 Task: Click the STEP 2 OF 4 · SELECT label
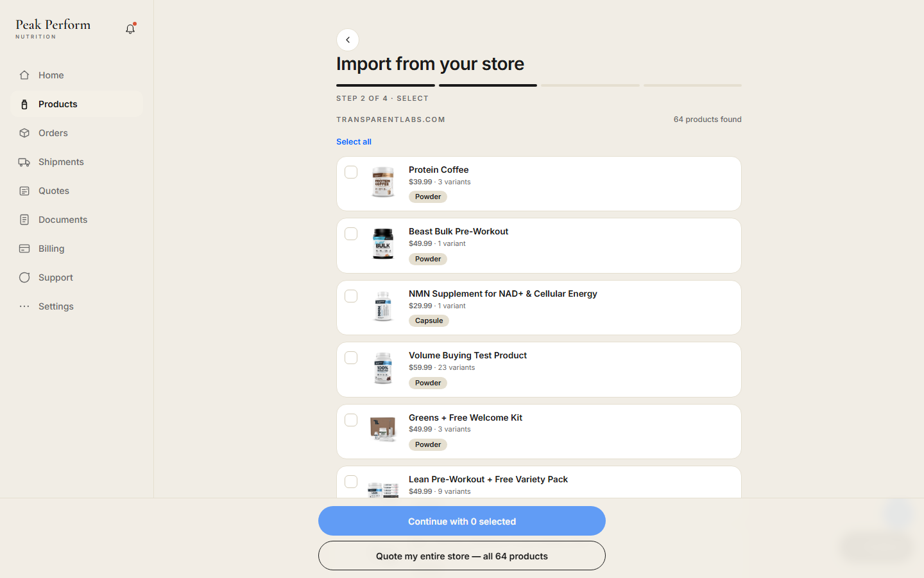382,98
